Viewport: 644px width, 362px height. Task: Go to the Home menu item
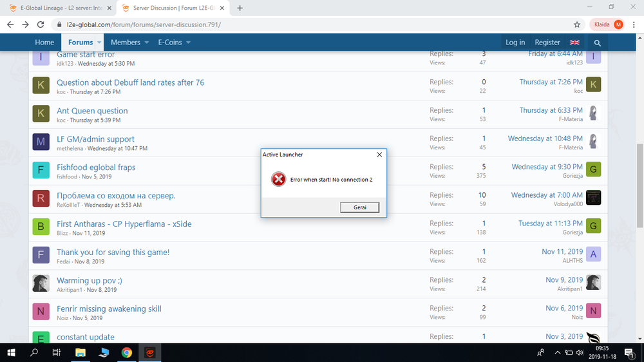[x=44, y=43]
